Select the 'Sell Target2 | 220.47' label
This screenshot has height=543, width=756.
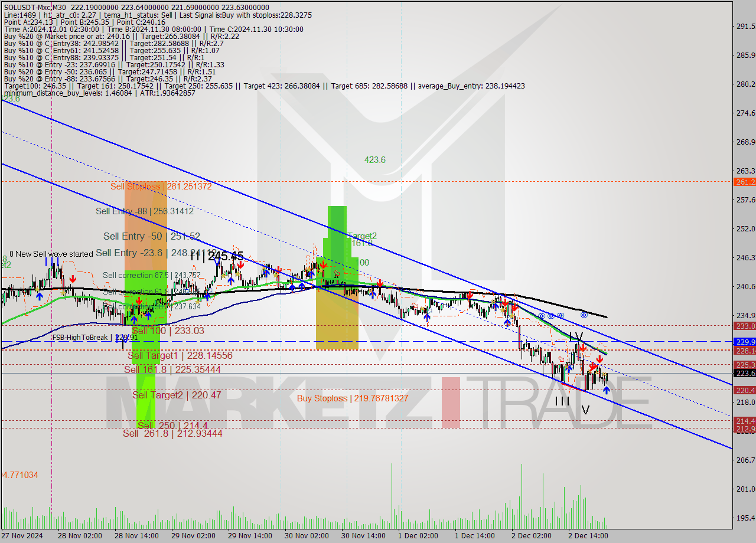pos(177,395)
